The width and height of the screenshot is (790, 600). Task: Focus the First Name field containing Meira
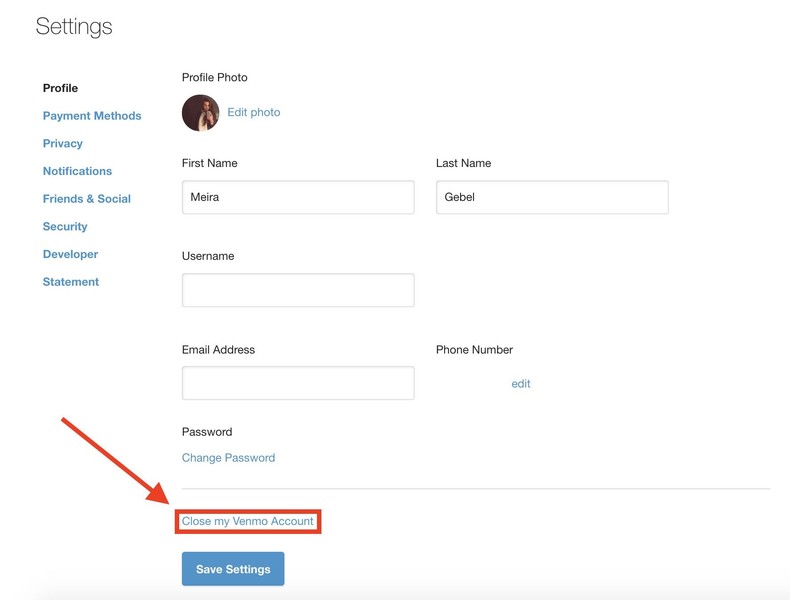(x=298, y=197)
